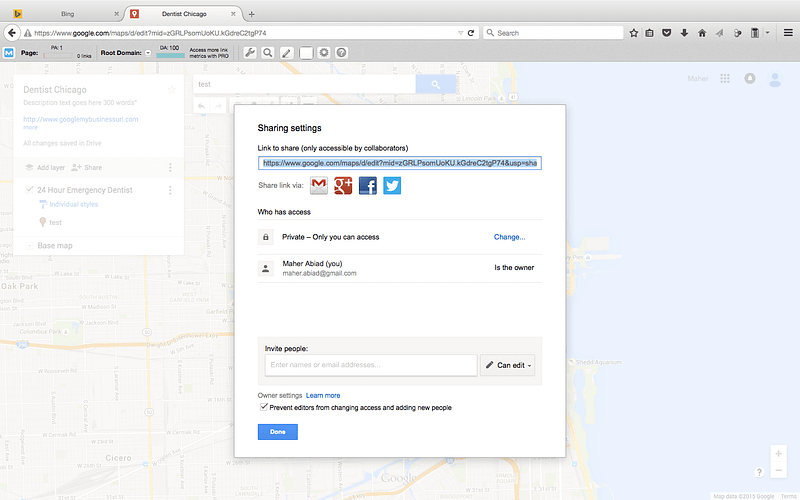
Task: Share the link via Facebook icon
Action: [x=367, y=186]
